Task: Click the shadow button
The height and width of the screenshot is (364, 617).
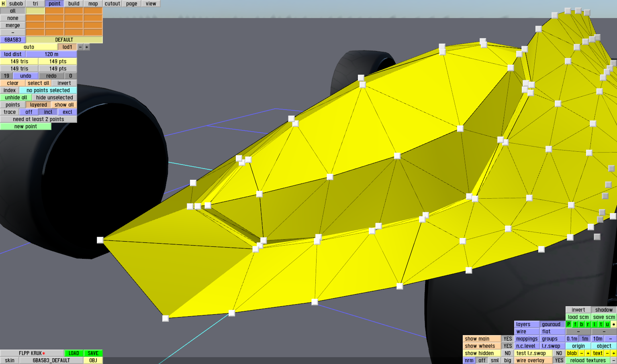Action: tap(604, 310)
